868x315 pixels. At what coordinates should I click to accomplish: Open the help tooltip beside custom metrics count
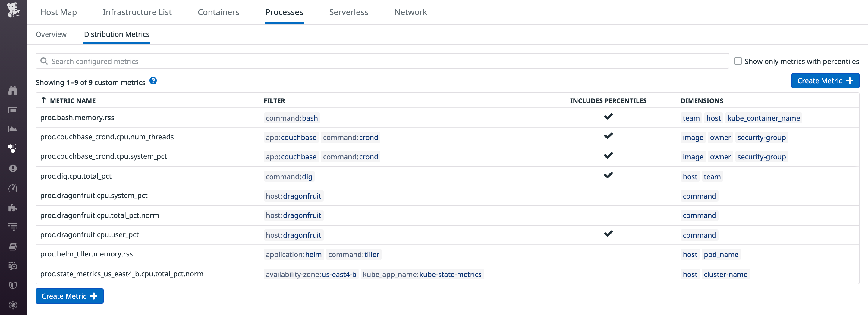153,81
